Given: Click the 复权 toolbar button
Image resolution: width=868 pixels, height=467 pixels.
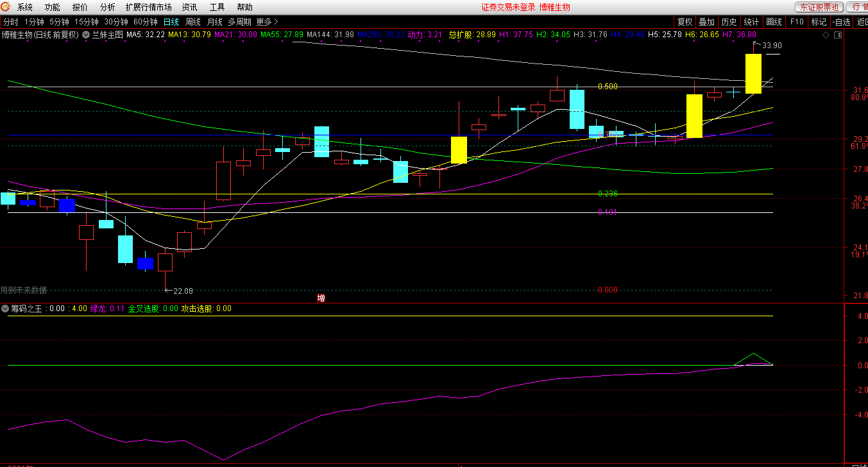Looking at the screenshot, I should [685, 22].
